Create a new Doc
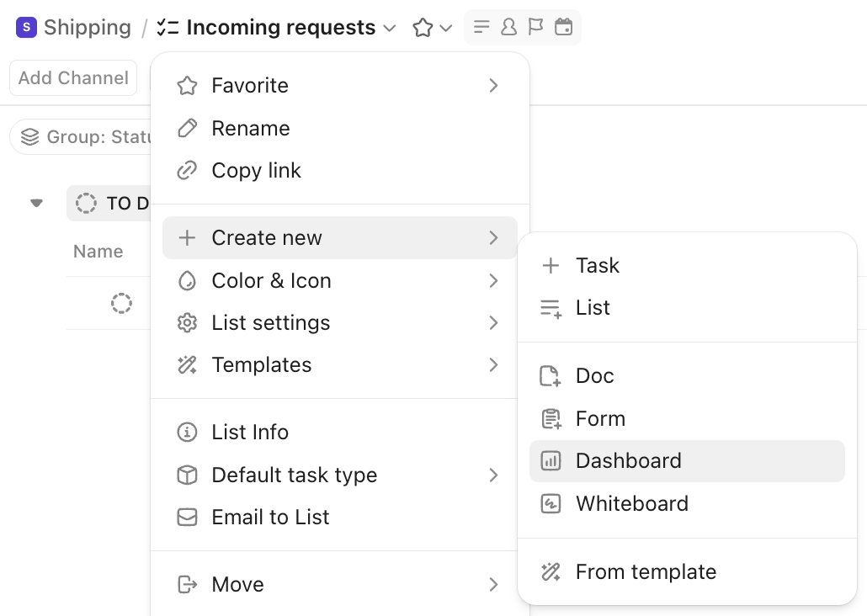This screenshot has height=616, width=867. click(594, 375)
